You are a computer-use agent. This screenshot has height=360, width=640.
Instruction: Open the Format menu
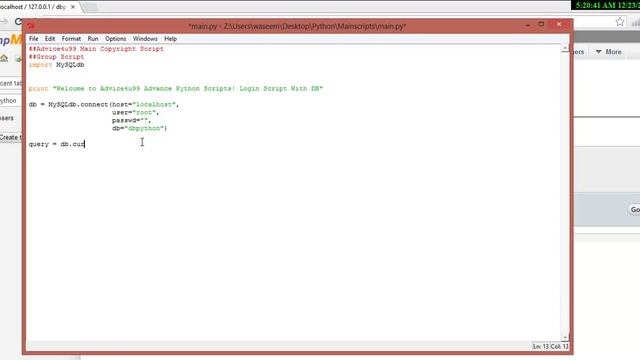coord(71,39)
